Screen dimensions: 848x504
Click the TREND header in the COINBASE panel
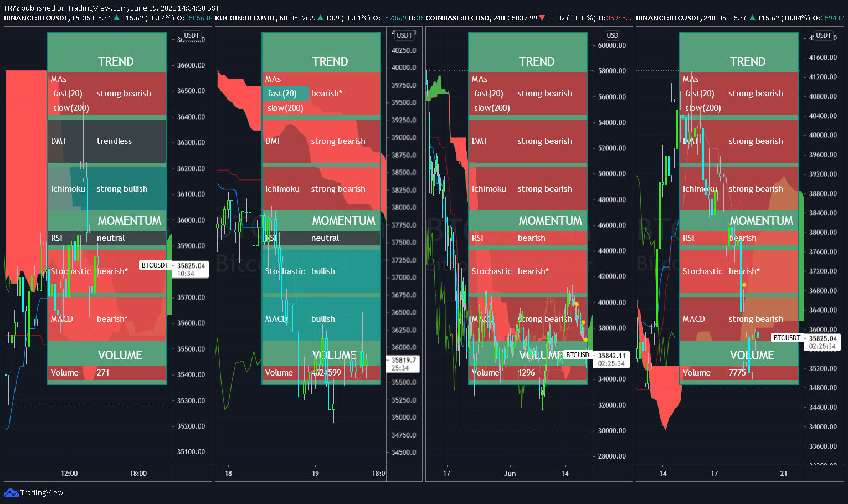pos(537,61)
